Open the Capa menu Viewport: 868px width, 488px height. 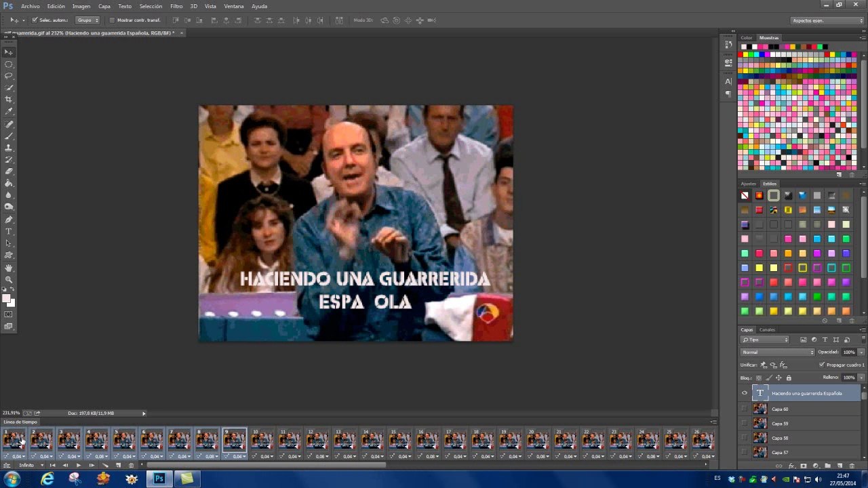point(104,6)
